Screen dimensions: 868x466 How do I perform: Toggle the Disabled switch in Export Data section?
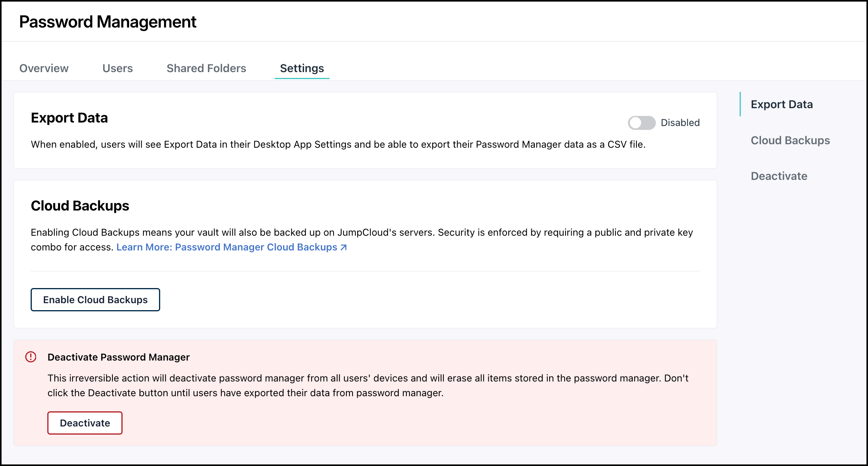640,123
